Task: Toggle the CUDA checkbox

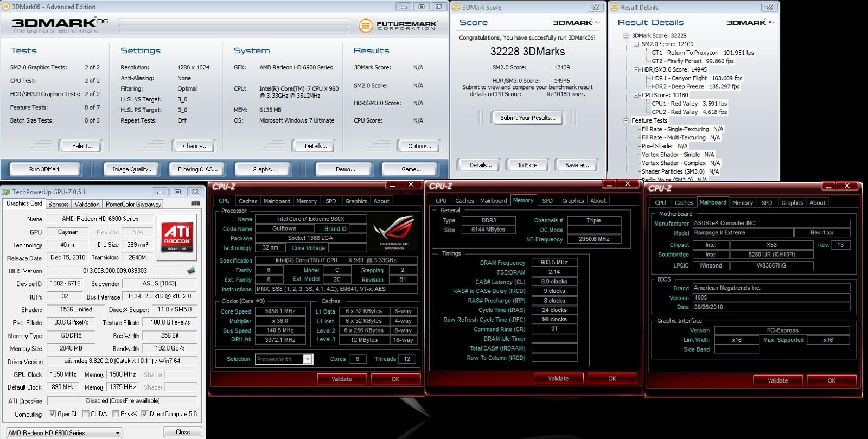Action: pyautogui.click(x=86, y=414)
